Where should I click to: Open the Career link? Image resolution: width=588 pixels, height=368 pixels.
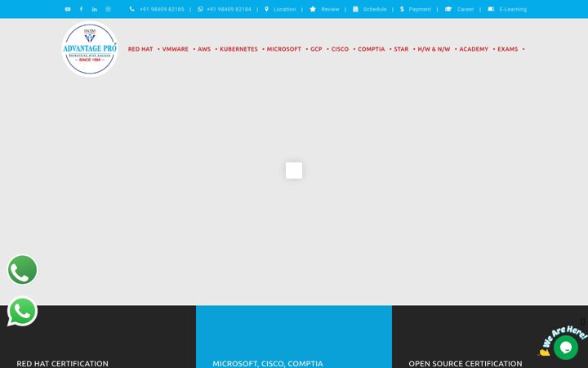[465, 9]
